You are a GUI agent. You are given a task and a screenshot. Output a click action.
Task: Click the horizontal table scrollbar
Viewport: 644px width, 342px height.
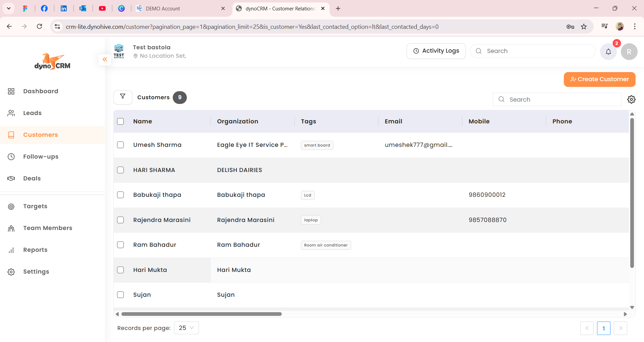click(x=202, y=314)
